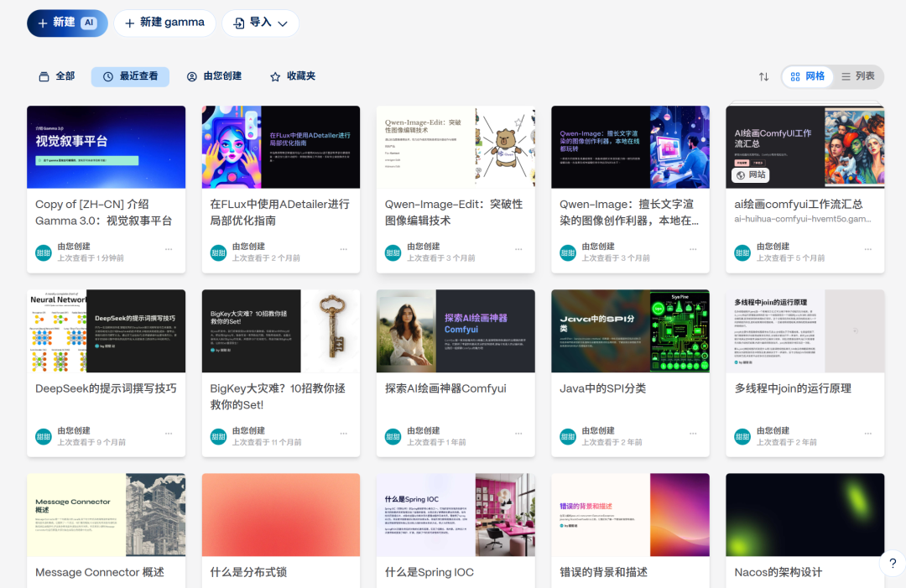The width and height of the screenshot is (906, 588).
Task: Open more options for ADetailer局部优化指南 card
Action: (x=344, y=249)
